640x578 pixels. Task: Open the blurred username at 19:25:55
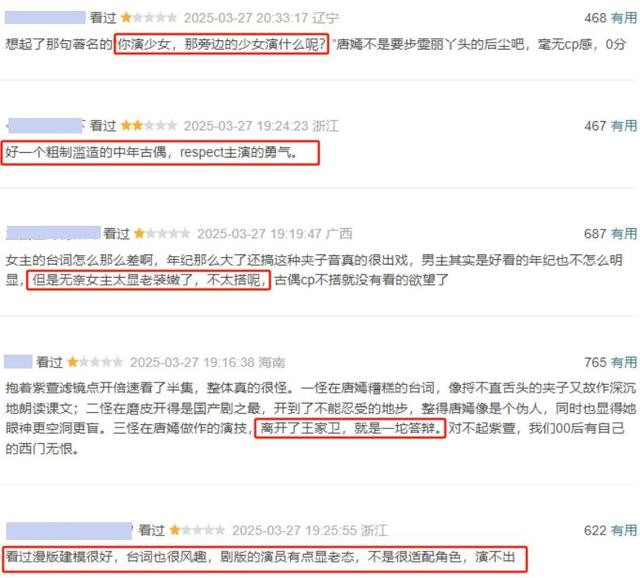[69, 530]
